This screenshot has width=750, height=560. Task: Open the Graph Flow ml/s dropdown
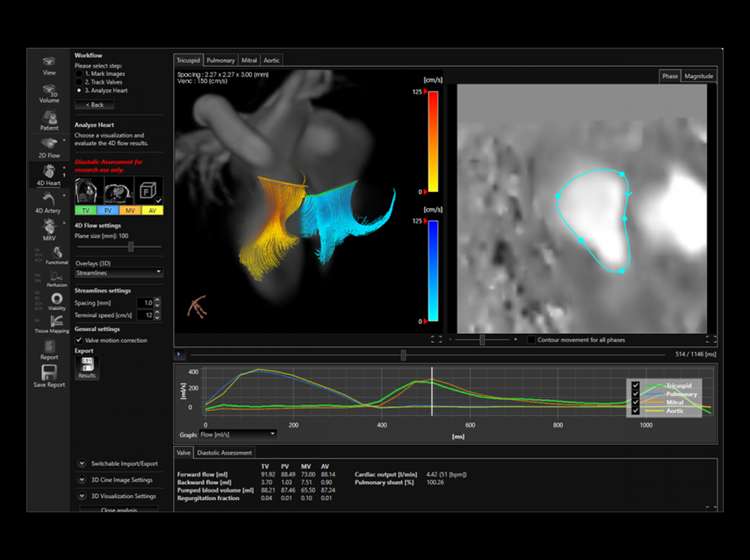237,434
